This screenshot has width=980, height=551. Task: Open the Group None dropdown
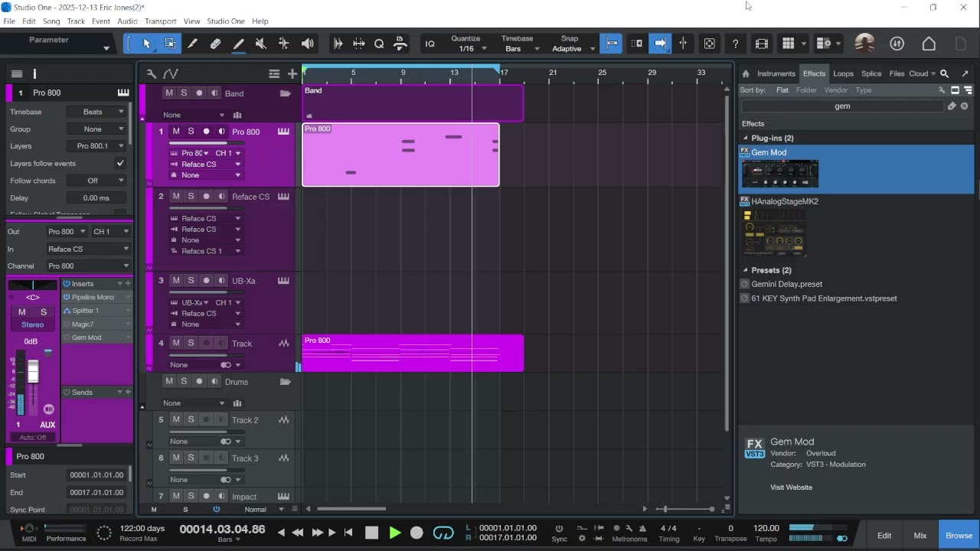tap(97, 129)
